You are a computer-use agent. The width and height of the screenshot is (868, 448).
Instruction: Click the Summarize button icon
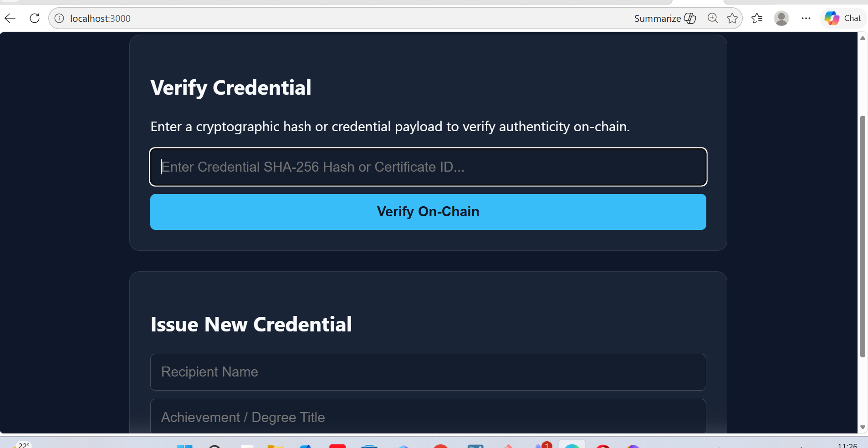(690, 18)
